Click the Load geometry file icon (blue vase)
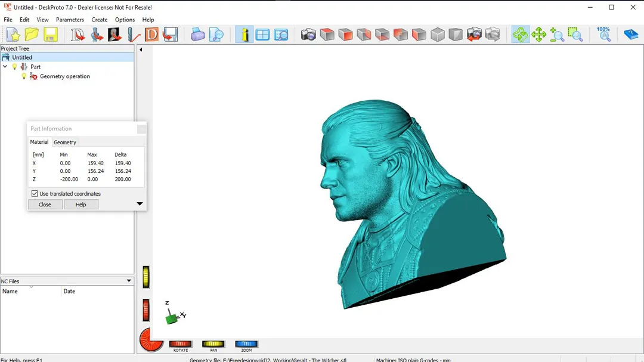 (97, 35)
